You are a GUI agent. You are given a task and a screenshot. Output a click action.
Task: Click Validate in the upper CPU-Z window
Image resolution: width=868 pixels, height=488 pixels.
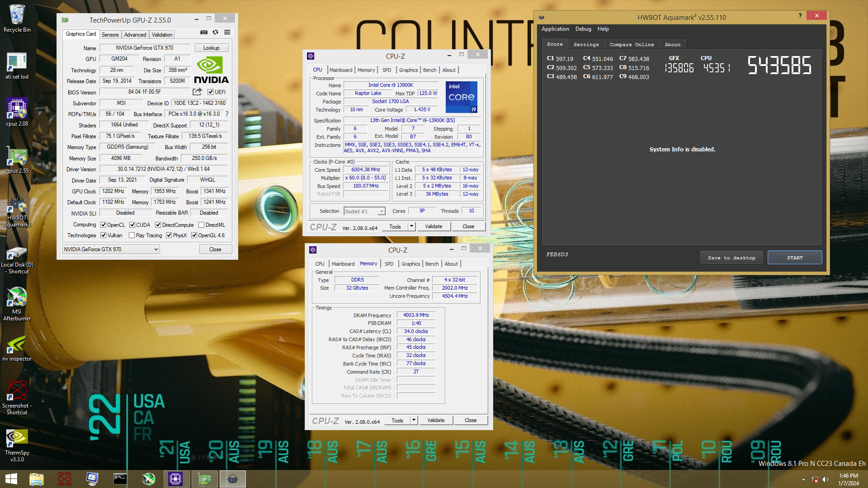[x=434, y=226]
